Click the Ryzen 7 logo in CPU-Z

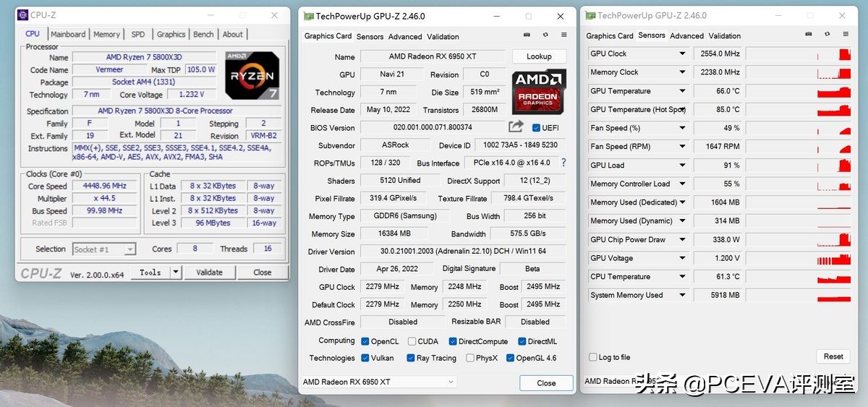(x=252, y=74)
